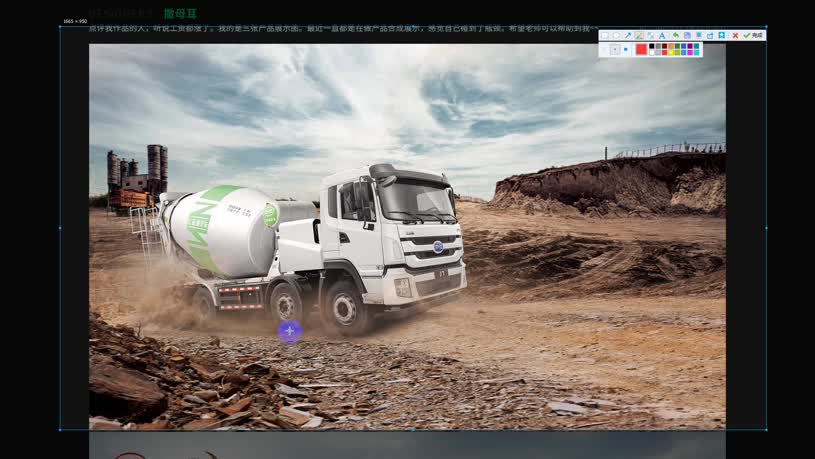Pick the dark blue color swatch
Image resolution: width=815 pixels, height=459 pixels.
[x=684, y=46]
